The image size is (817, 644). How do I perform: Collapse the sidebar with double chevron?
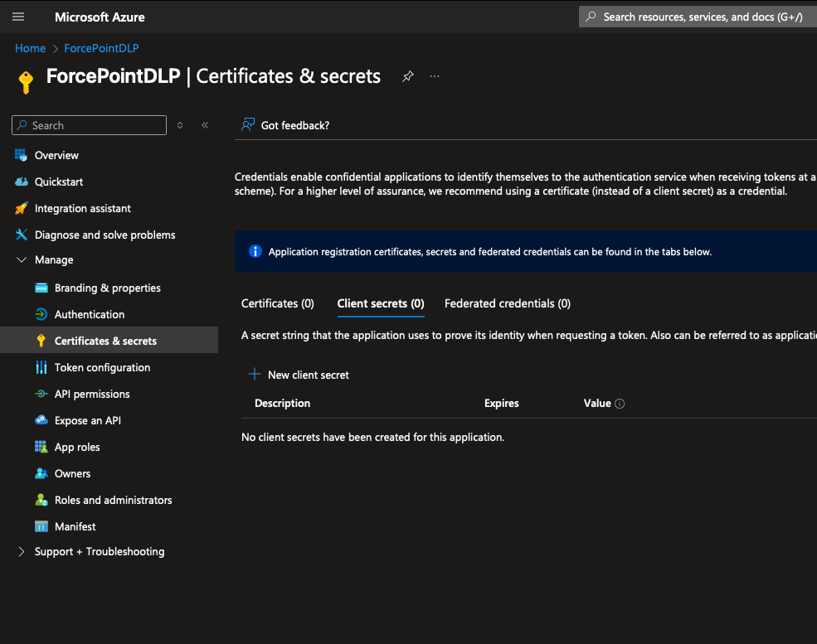point(205,125)
